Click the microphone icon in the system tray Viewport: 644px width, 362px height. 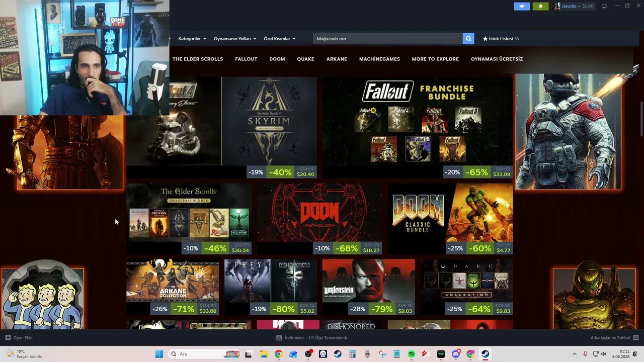pos(585,354)
